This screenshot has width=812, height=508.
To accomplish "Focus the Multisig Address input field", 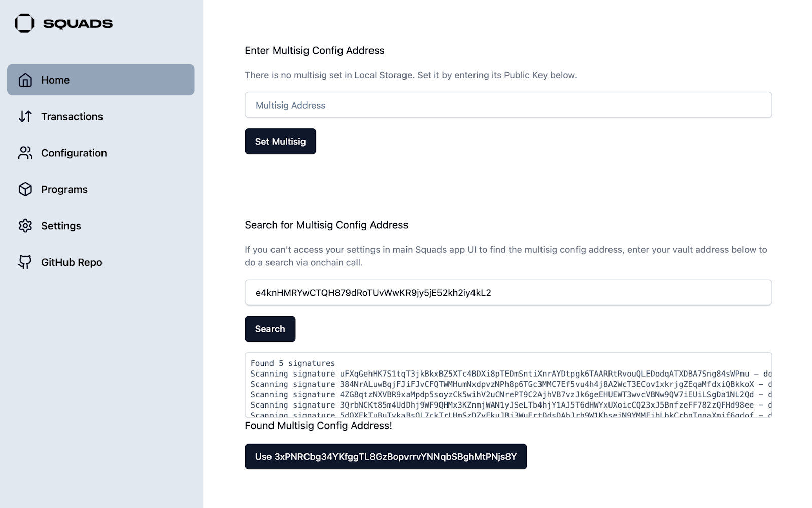I will click(508, 105).
